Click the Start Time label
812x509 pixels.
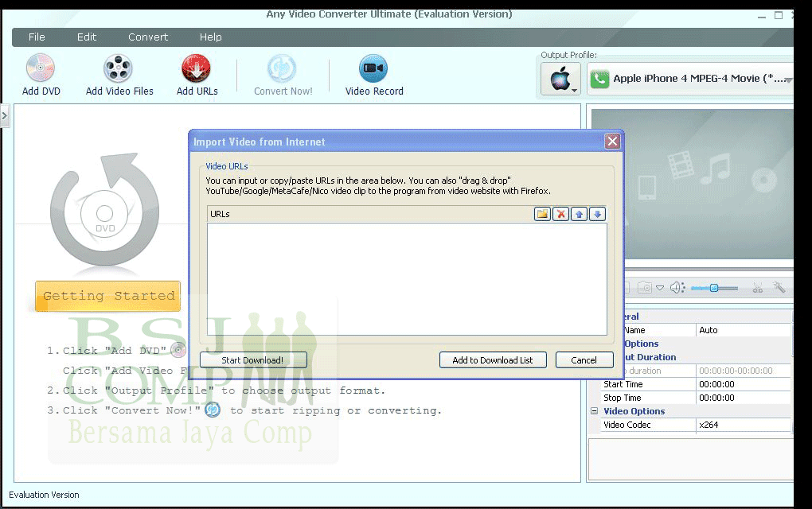pyautogui.click(x=623, y=384)
